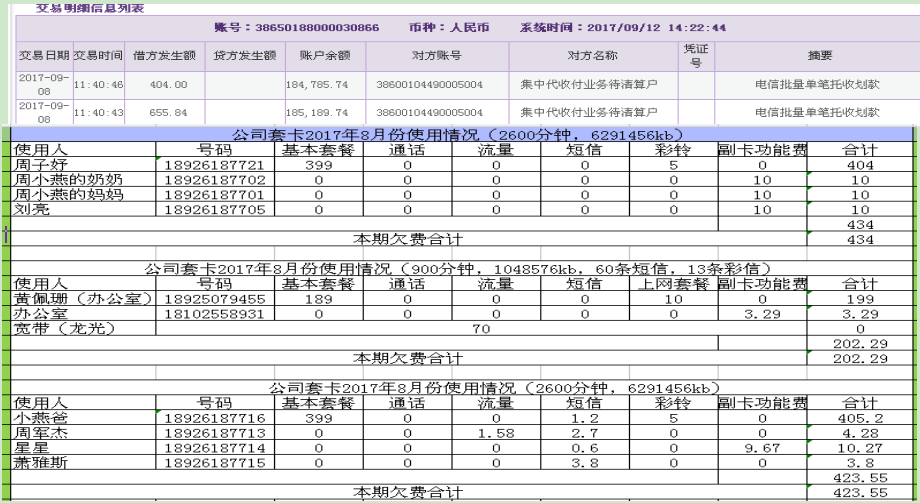The width and height of the screenshot is (920, 503).
Task: Click the 交易日期 column header
Action: point(44,56)
